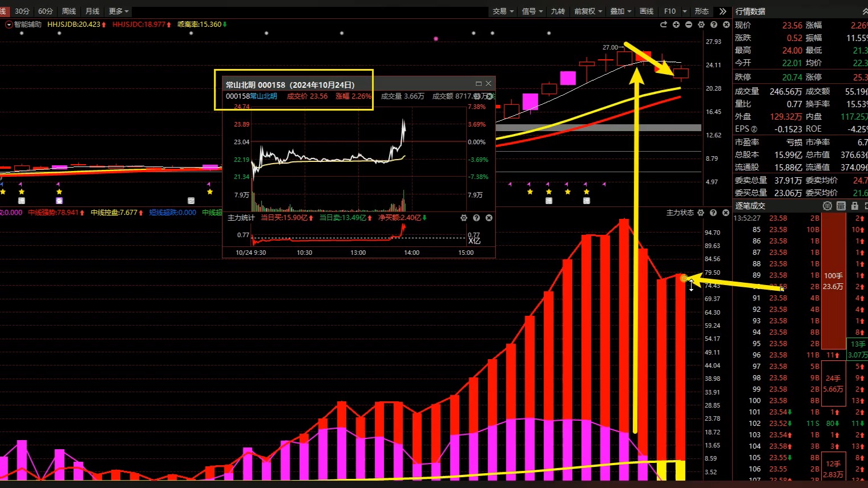Maximize the 常山北明 intraday popup
Screen dimensions: 868x488
tap(479, 84)
